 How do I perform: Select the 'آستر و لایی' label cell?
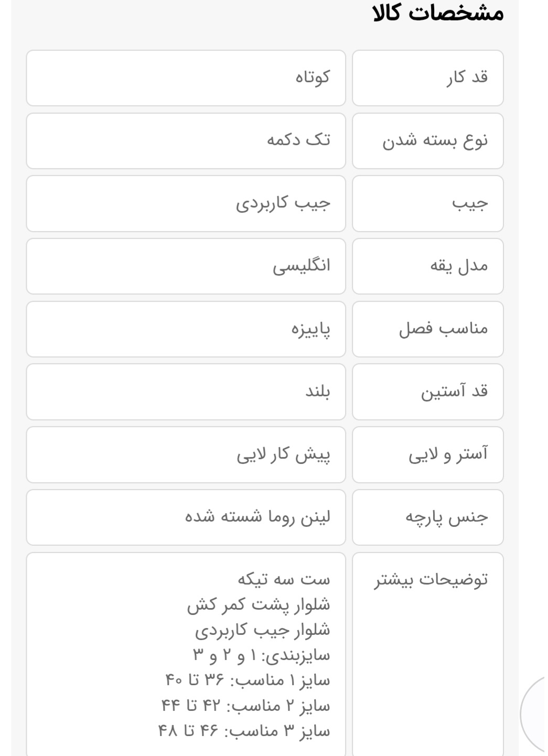pyautogui.click(x=428, y=455)
